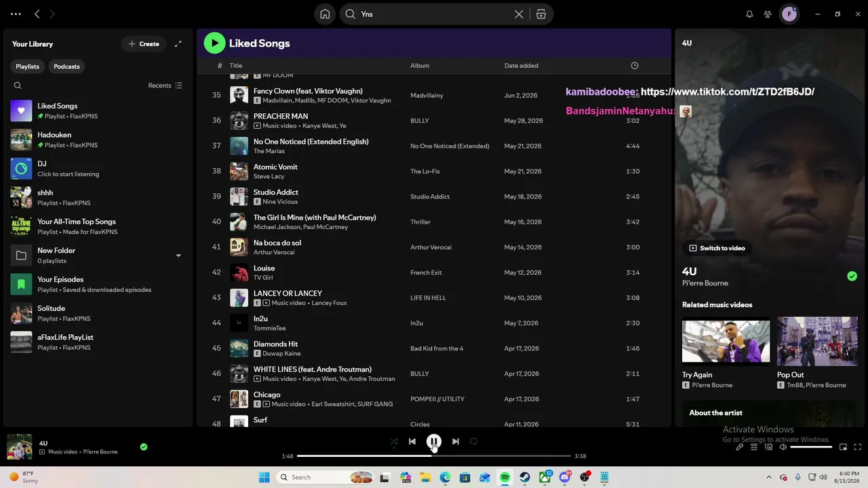Play Liked Songs with green button

[214, 43]
